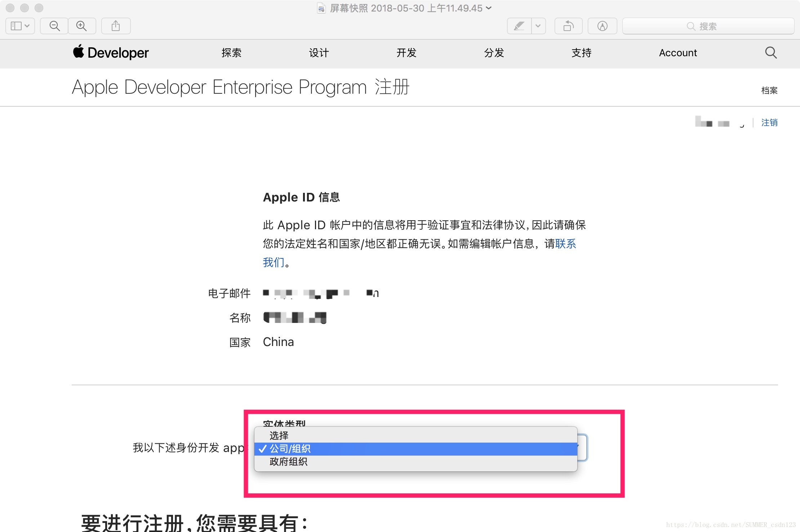Open the 分发 navigation item
Viewport: 800px width, 532px height.
coord(494,53)
